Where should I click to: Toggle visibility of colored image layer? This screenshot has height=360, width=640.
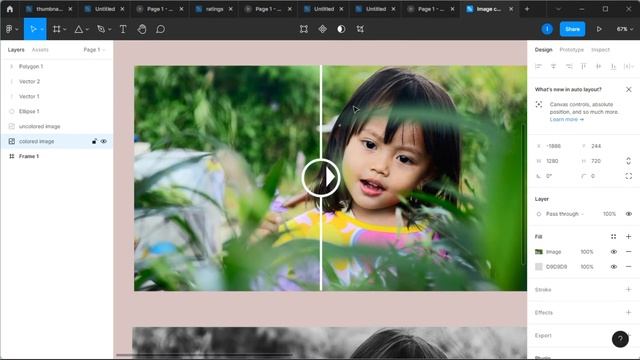(x=104, y=141)
